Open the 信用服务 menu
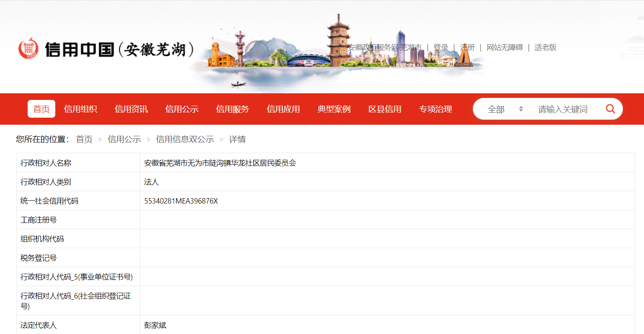This screenshot has width=644, height=334. point(233,109)
